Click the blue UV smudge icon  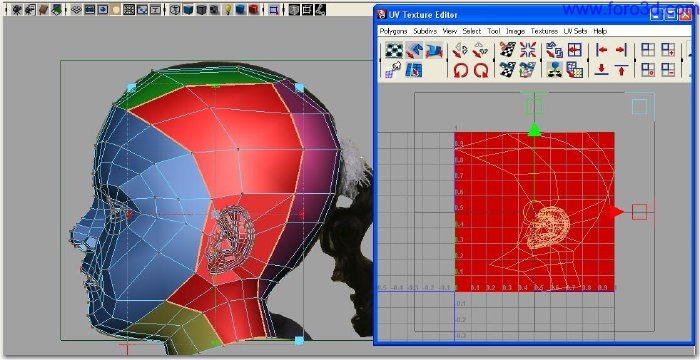click(414, 70)
